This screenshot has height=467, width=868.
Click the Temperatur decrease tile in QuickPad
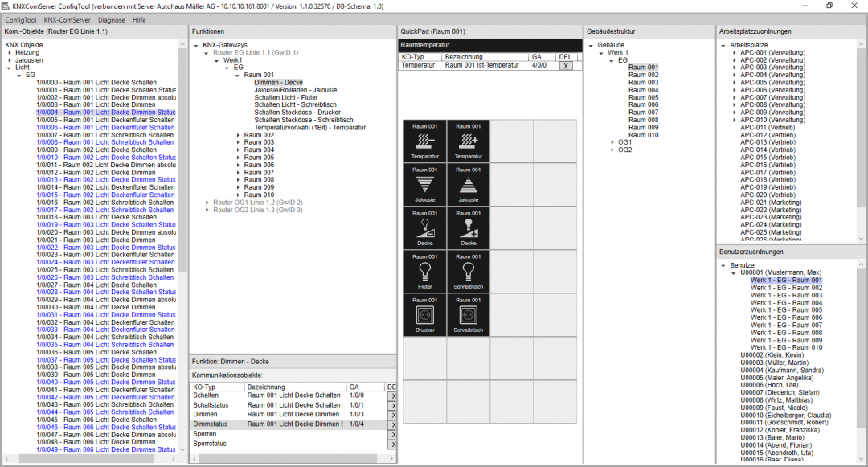(x=425, y=141)
